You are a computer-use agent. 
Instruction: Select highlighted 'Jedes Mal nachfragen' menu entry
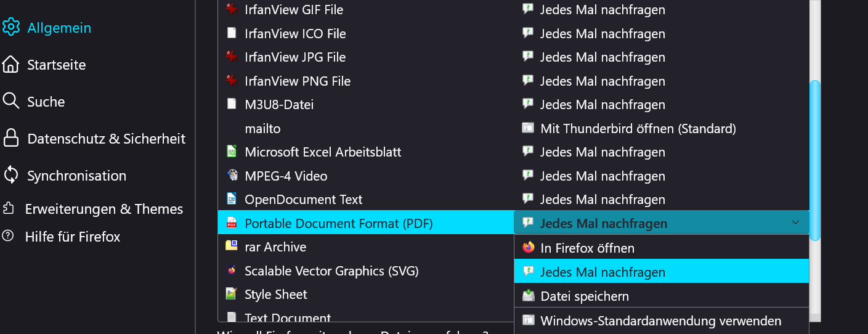[602, 272]
